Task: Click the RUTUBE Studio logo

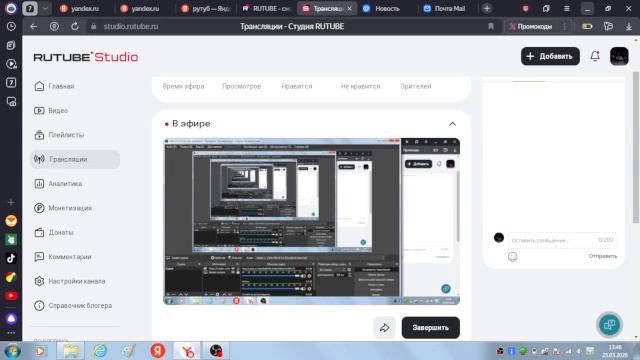Action: tap(86, 57)
